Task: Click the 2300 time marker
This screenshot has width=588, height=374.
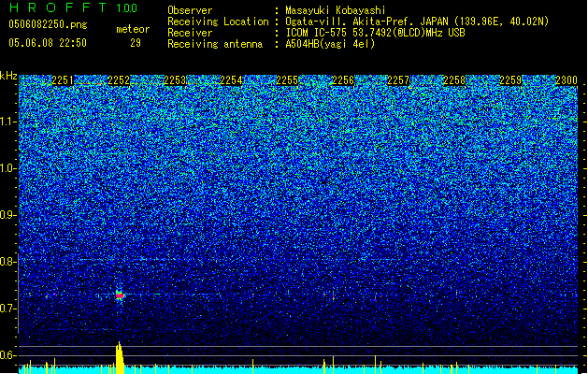Action: [566, 80]
